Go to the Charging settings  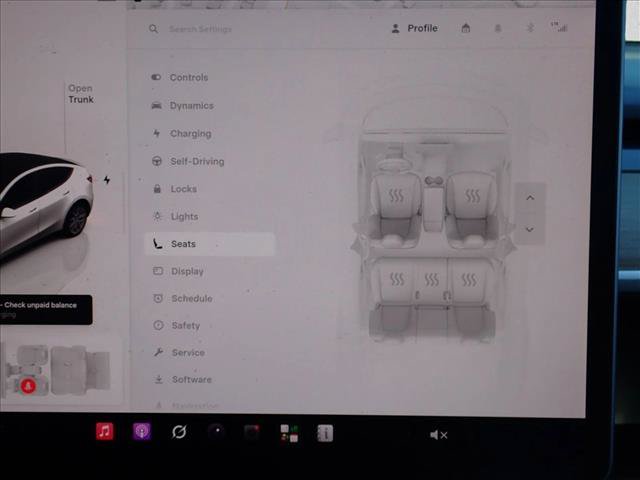[x=182, y=133]
